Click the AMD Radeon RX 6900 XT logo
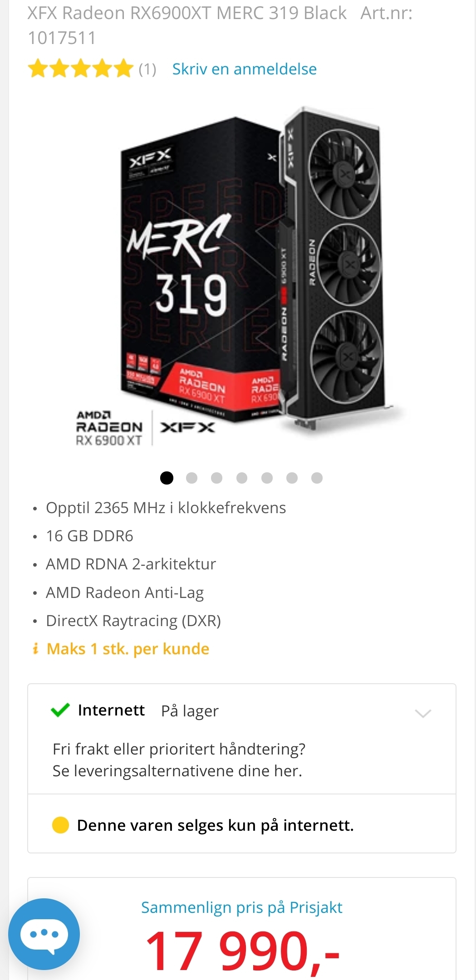Screen dimensions: 476x980 point(109,428)
